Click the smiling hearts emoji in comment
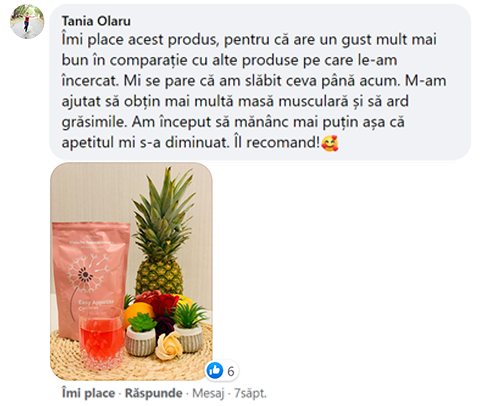 330,143
